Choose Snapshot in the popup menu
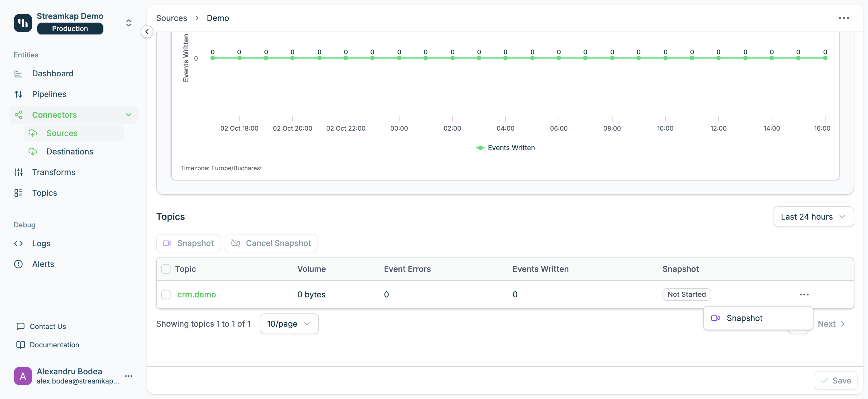Viewport: 868px width, 399px height. point(744,318)
